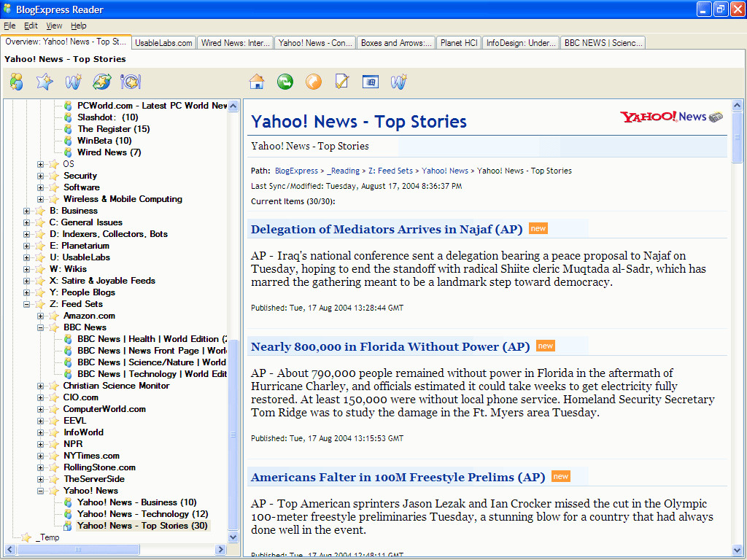Screen dimensions: 747x560
Task: Select Yahoo! News - Top Stories (30) feed
Action: point(142,526)
